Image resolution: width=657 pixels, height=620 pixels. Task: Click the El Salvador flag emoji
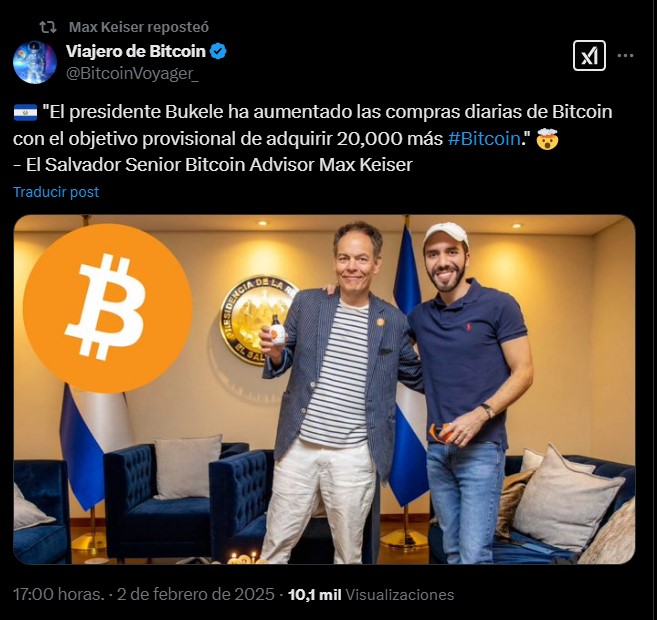pyautogui.click(x=26, y=113)
